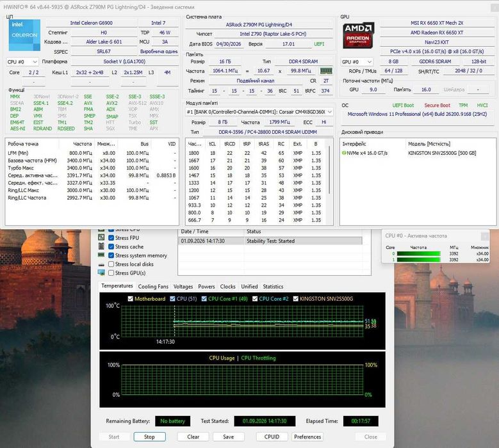
Task: Click the Core 1 frequency bar
Action: [418, 259]
